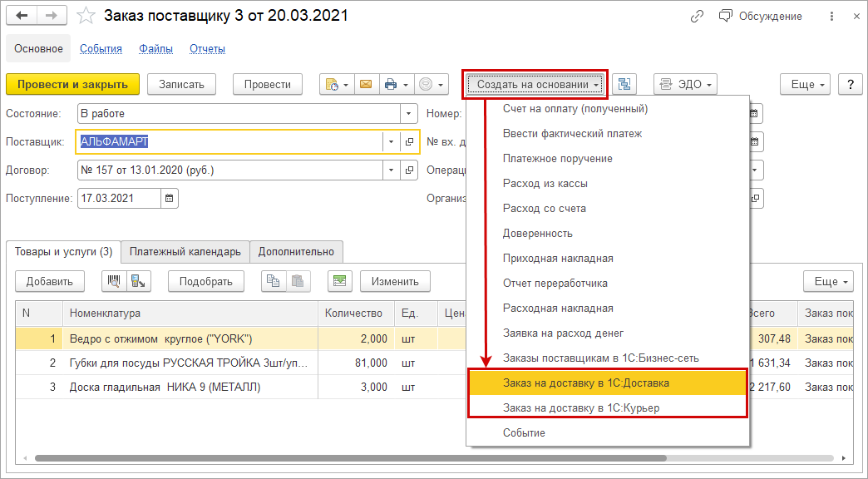
Task: Click the horizontal scrollbar under the table
Action: (350, 458)
